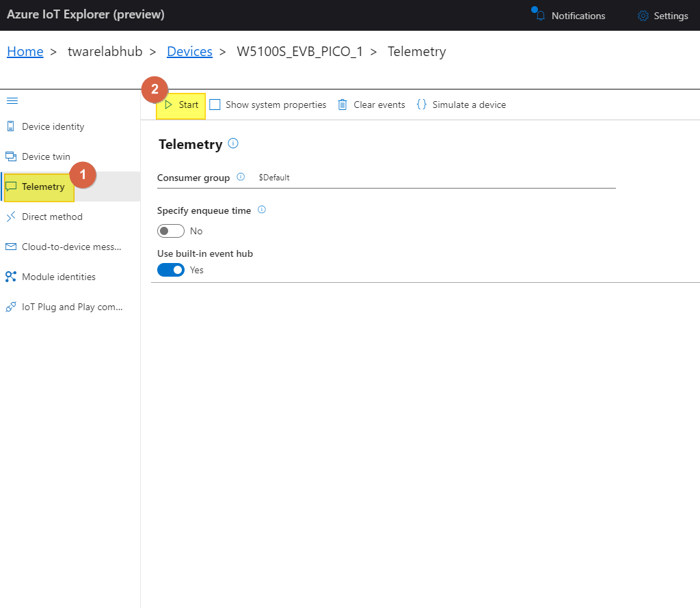The image size is (700, 608).
Task: Click the Telemetry breadcrumb text
Action: pos(416,51)
